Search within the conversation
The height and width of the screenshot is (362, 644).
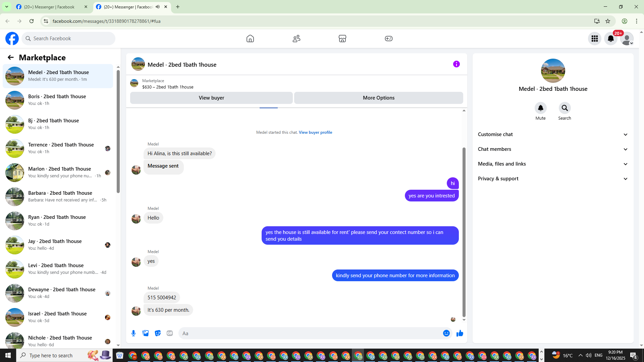coord(565,108)
